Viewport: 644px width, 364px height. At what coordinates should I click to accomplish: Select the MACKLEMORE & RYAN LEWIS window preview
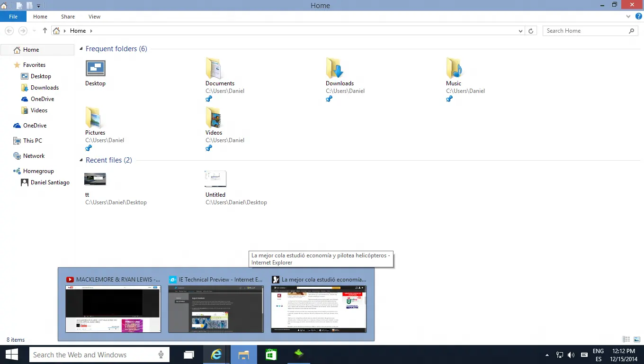[x=113, y=308]
